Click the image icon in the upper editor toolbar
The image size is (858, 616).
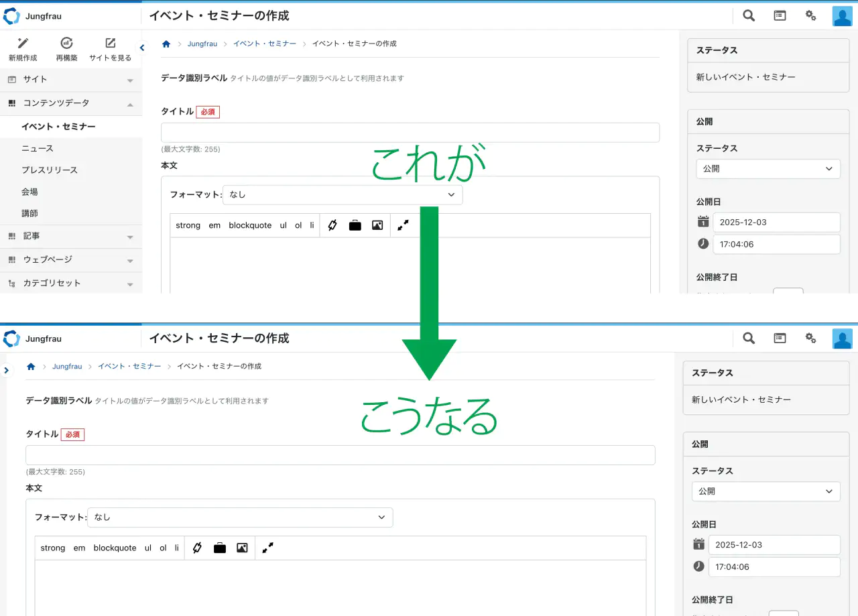click(x=377, y=225)
